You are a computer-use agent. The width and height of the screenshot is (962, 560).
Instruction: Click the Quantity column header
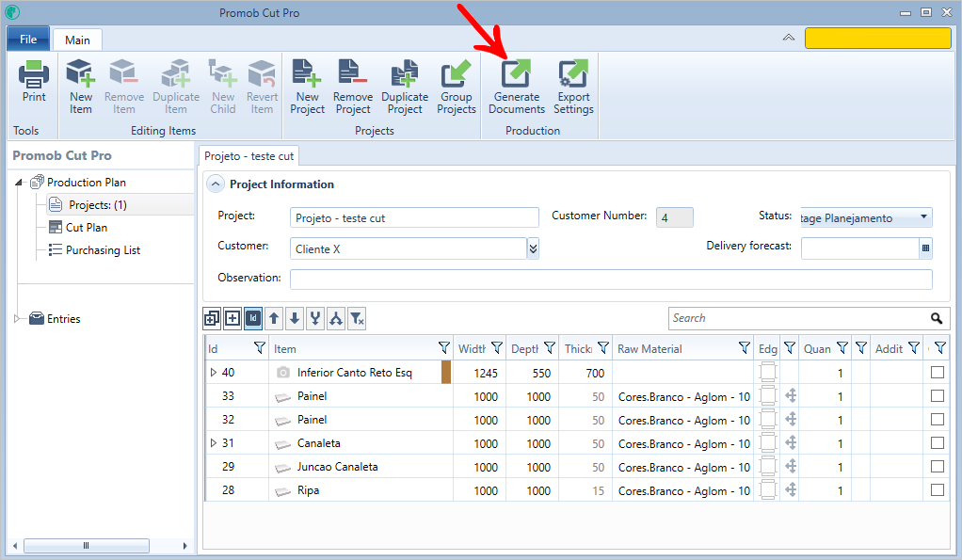coord(817,348)
